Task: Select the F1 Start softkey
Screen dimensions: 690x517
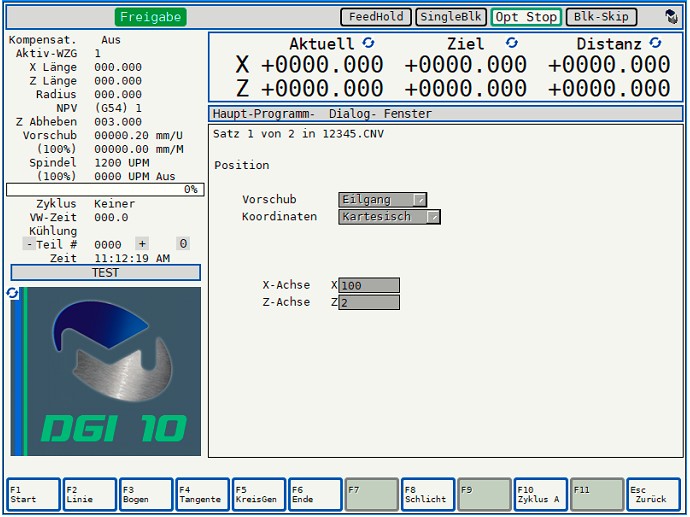Action: tap(33, 495)
